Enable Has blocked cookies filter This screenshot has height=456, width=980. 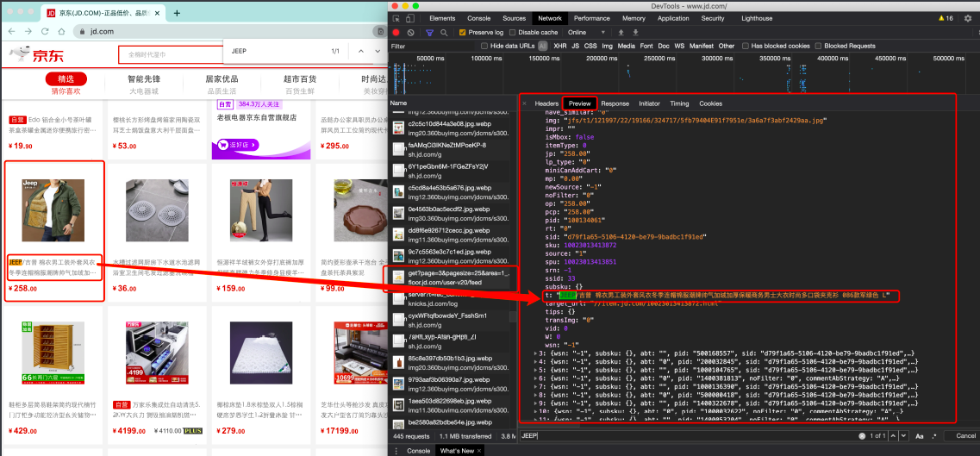[745, 47]
